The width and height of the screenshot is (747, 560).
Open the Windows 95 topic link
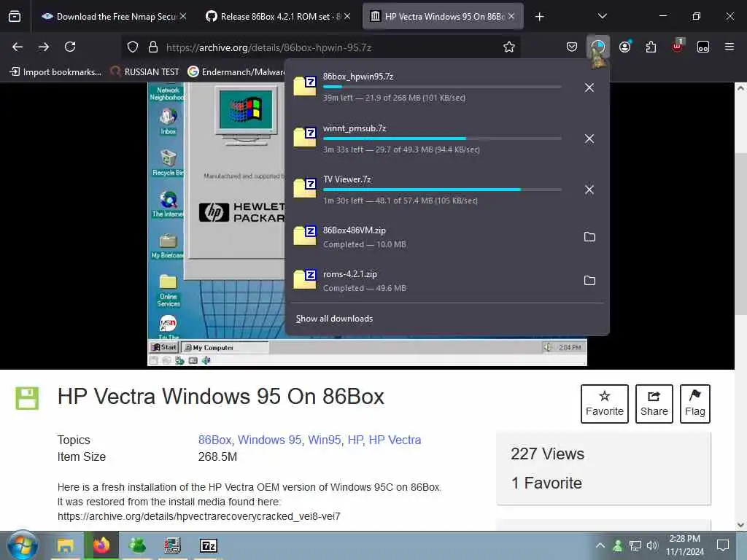(x=269, y=440)
